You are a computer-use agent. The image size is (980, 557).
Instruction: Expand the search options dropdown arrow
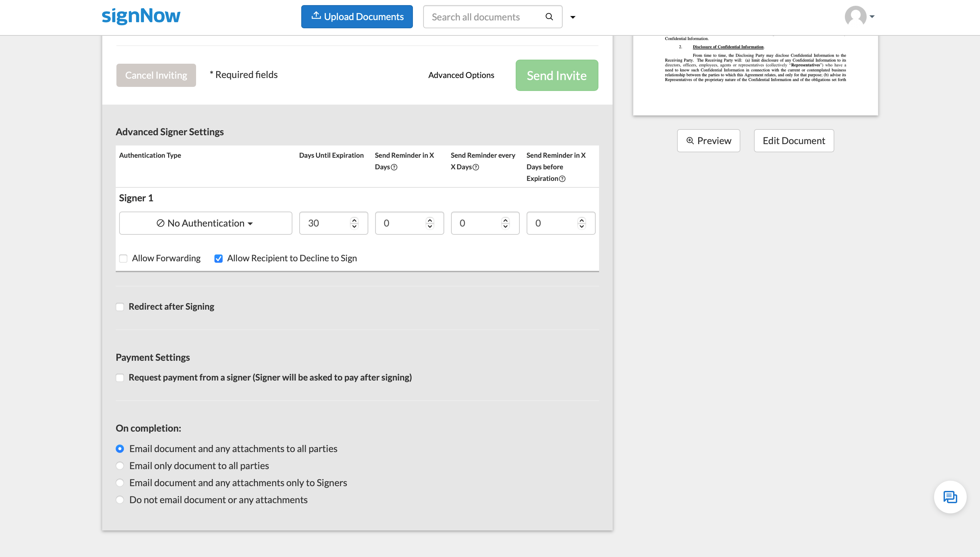tap(573, 17)
